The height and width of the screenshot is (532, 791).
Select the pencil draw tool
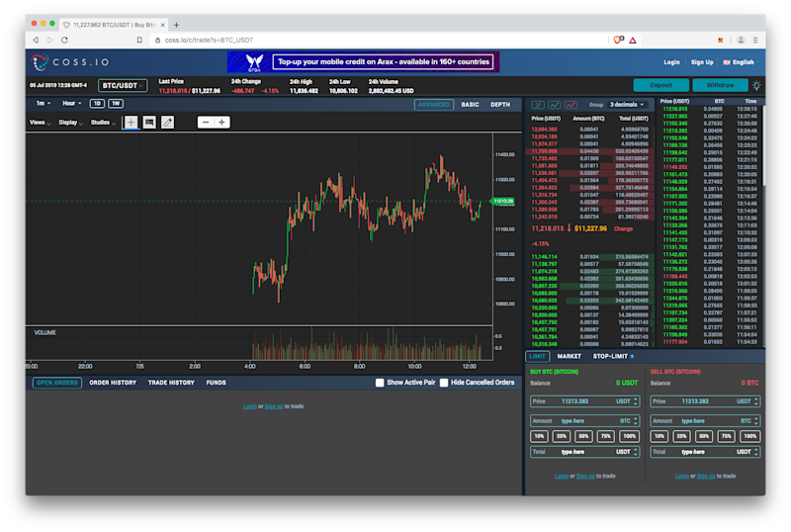[167, 123]
